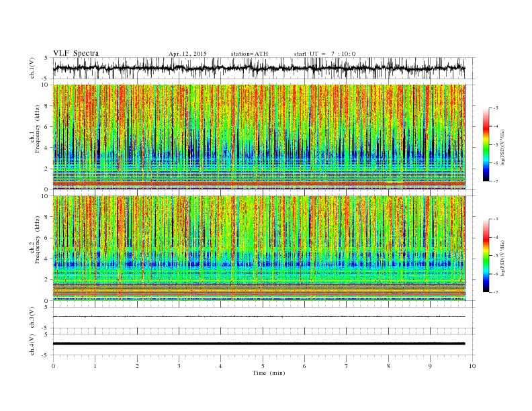Click the "Time (min)" x-axis label
The image size is (532, 411).
coord(269,373)
